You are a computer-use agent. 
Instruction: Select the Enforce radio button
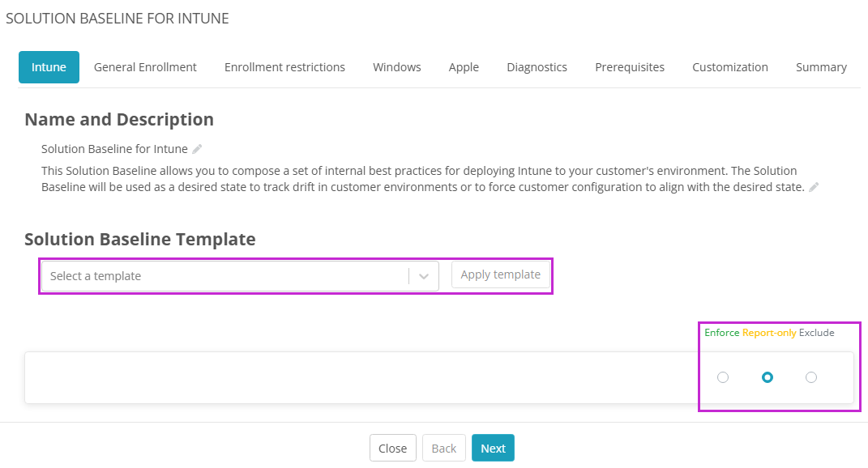(723, 377)
